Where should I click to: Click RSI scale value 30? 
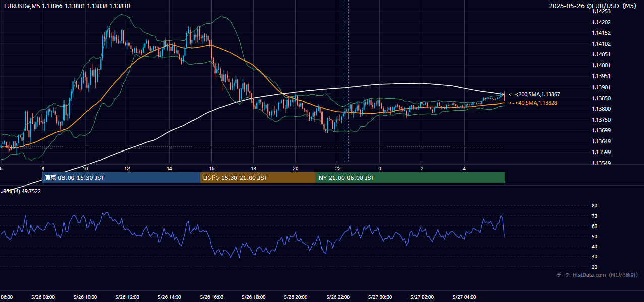594,257
